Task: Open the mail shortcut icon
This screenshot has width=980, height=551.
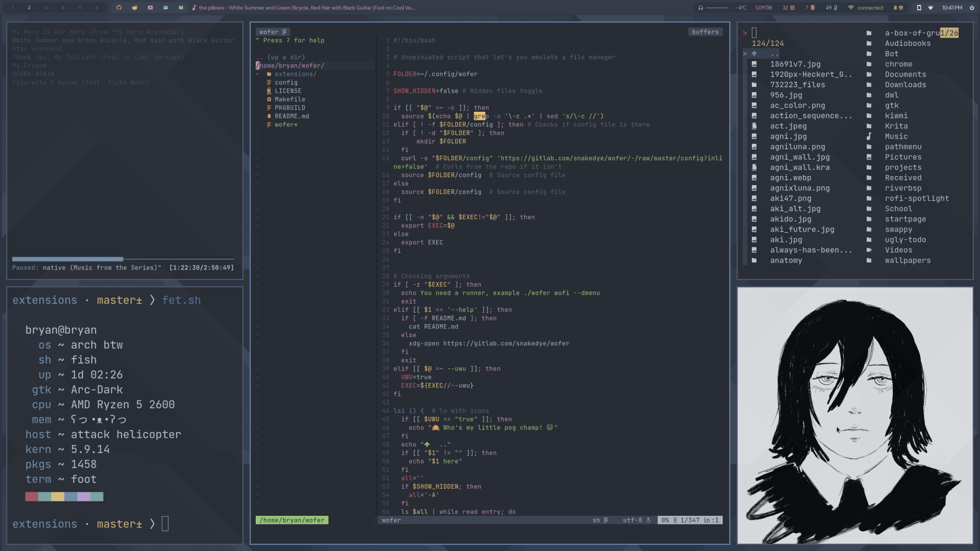Action: tap(165, 8)
